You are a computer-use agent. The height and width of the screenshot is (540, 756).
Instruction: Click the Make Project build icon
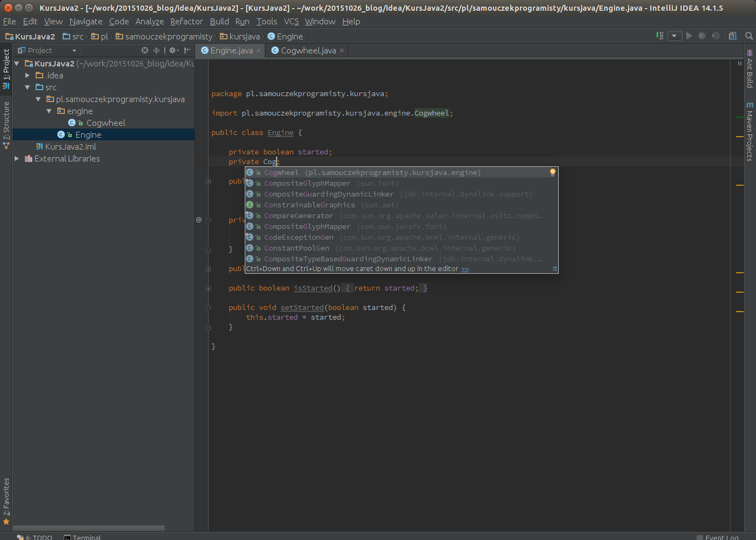click(660, 36)
